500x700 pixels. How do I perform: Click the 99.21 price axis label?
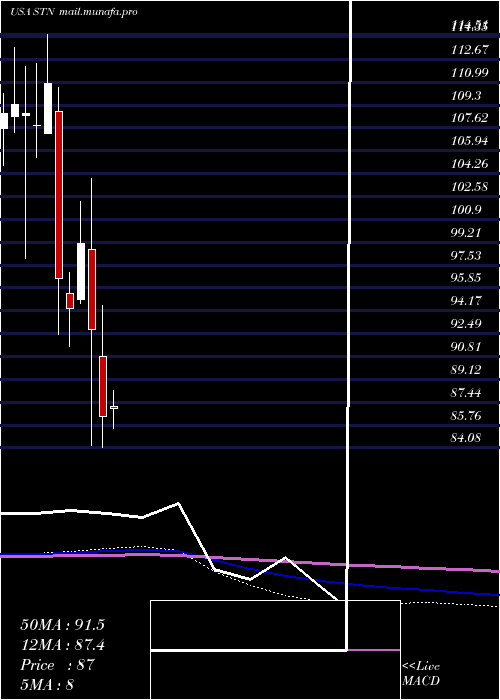466,233
